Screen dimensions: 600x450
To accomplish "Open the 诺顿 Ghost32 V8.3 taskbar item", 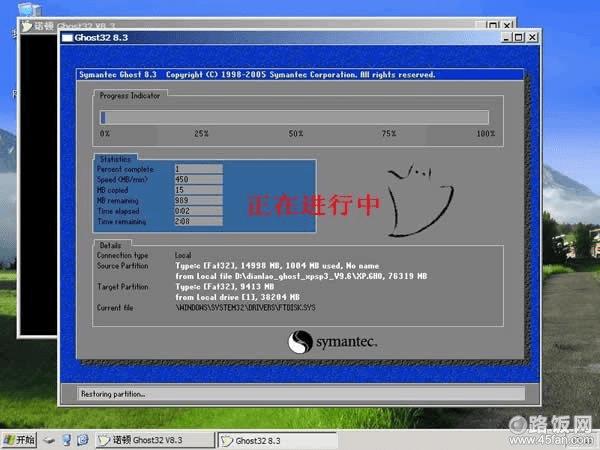I will 154,440.
